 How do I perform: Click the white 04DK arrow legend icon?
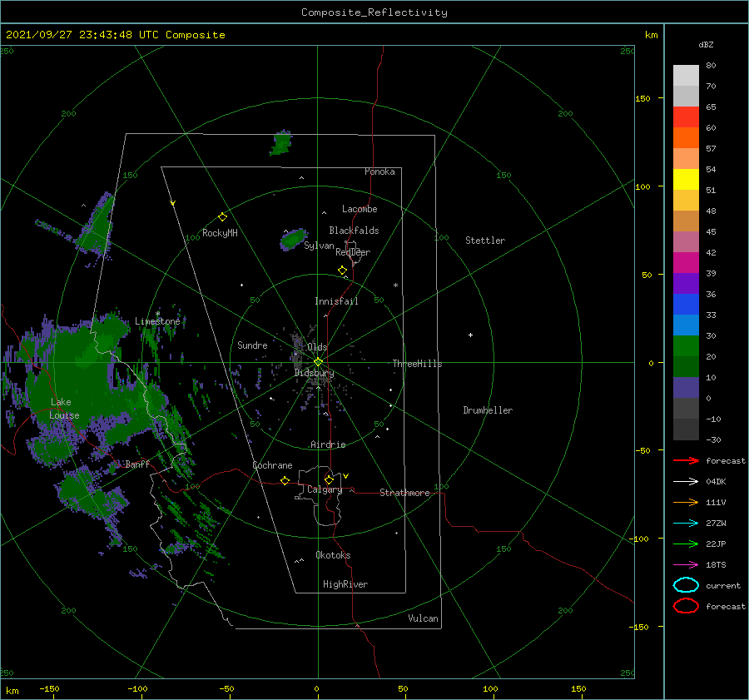pos(686,482)
